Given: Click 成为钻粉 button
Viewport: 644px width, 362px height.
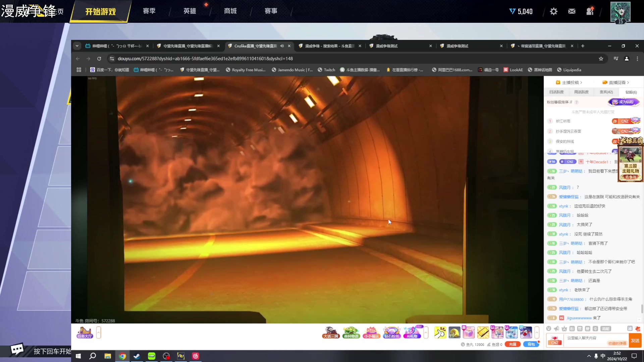Looking at the screenshot, I should (x=624, y=102).
